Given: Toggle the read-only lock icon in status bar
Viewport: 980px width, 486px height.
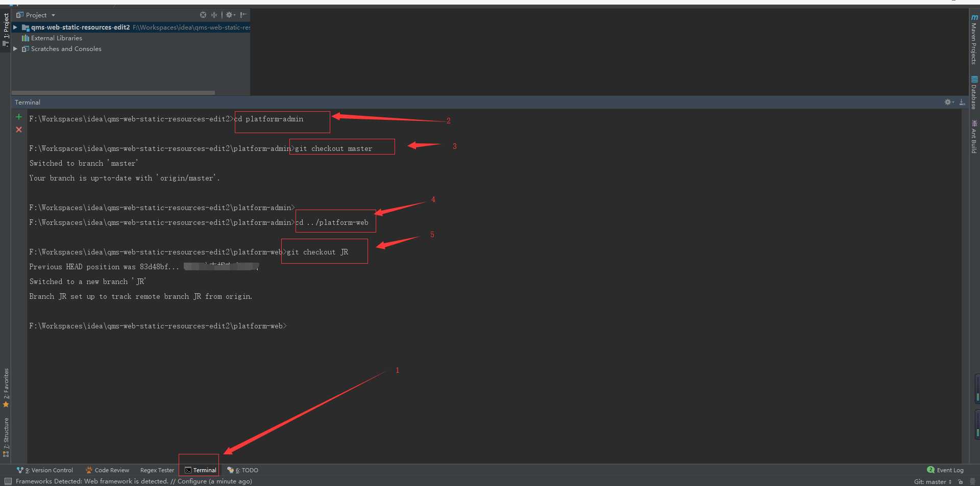Looking at the screenshot, I should tap(961, 481).
